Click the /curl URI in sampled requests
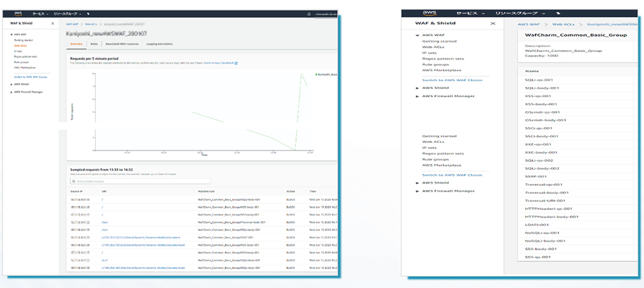 pyautogui.click(x=105, y=260)
